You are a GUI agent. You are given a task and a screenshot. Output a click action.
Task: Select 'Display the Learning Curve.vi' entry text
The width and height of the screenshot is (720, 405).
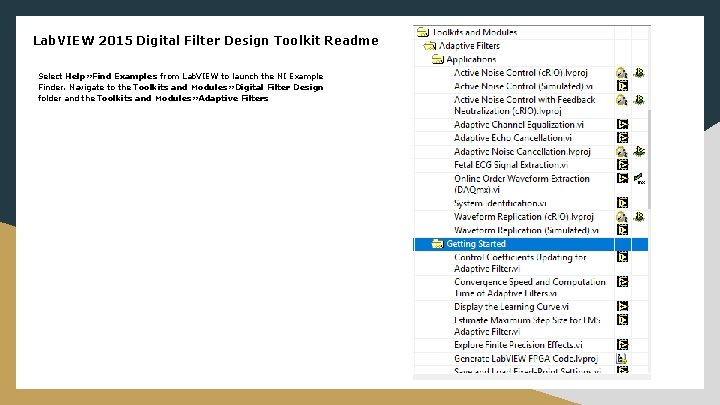511,307
